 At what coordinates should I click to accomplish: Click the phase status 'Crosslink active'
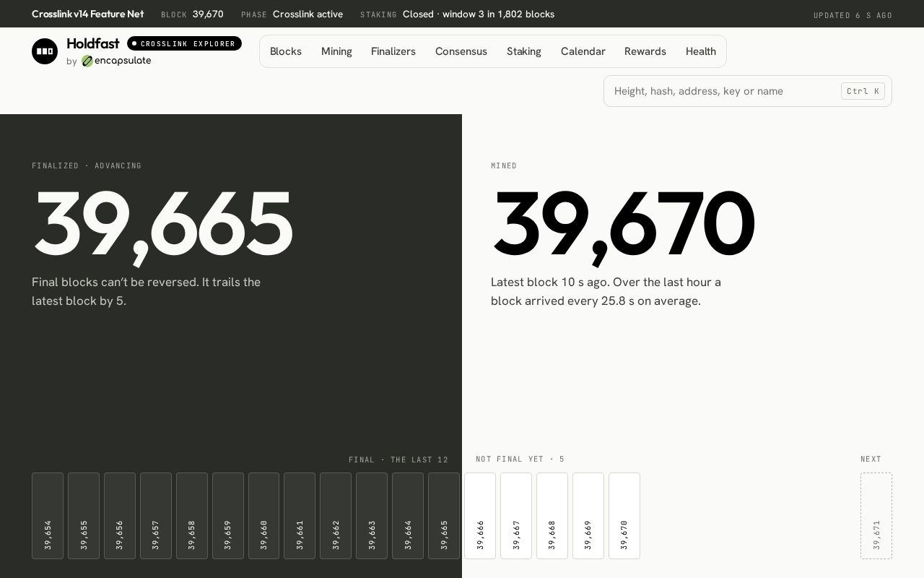308,14
